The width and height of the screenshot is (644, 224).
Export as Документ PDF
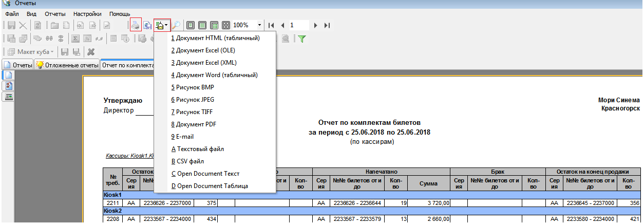click(215, 124)
